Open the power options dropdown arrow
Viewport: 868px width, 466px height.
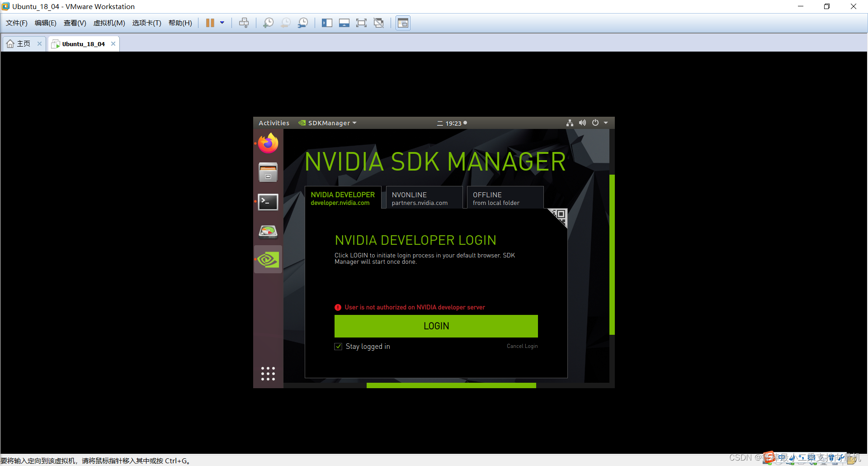pyautogui.click(x=222, y=23)
